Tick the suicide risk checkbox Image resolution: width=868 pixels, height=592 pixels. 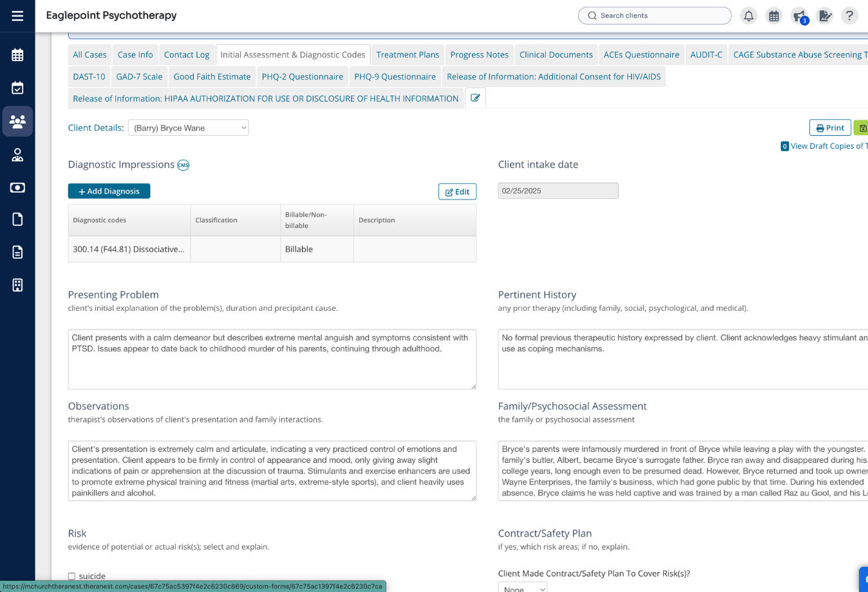(x=71, y=577)
